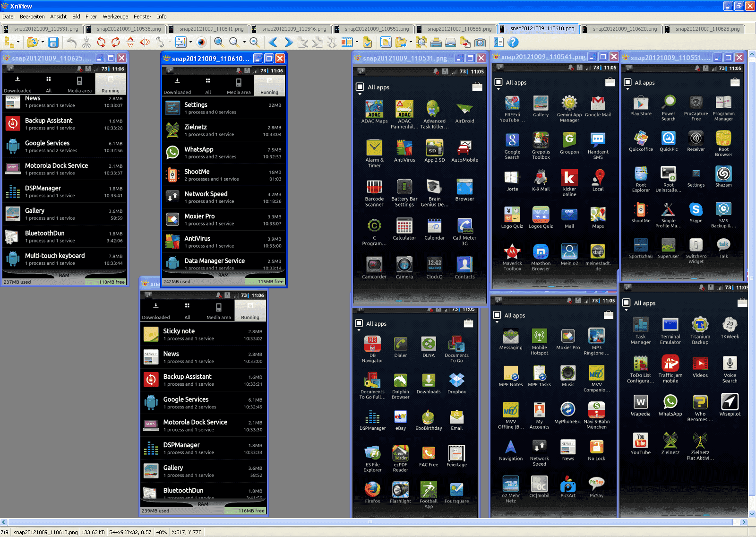Viewport: 756px width, 537px height.
Task: Click the Cut scissors icon
Action: 86,43
